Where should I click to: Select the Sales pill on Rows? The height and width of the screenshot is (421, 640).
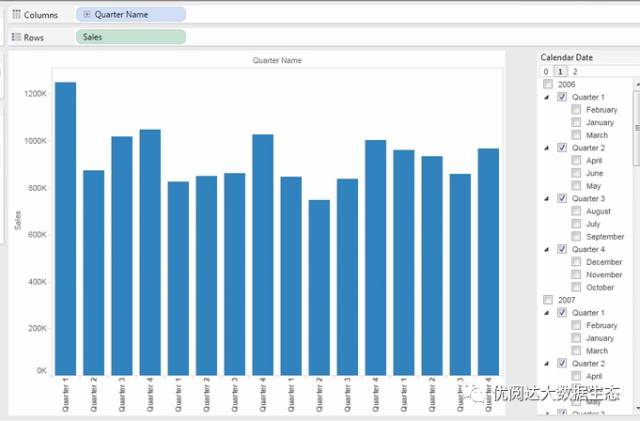(x=130, y=37)
